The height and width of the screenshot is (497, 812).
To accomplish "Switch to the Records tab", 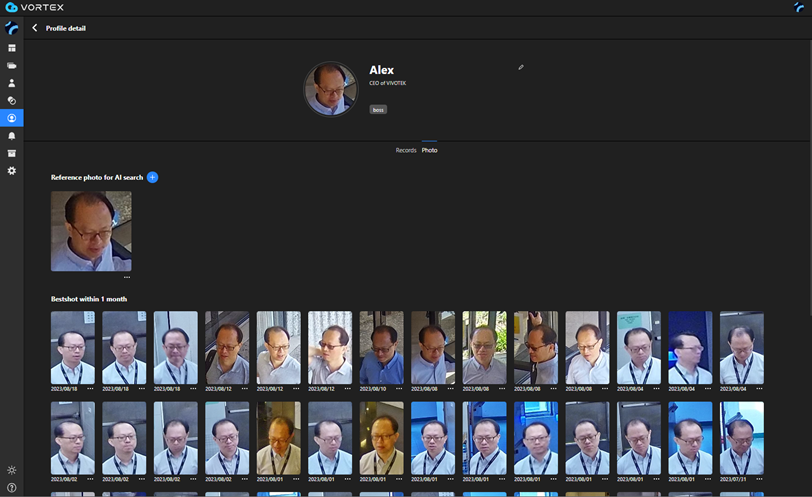I will click(x=405, y=150).
